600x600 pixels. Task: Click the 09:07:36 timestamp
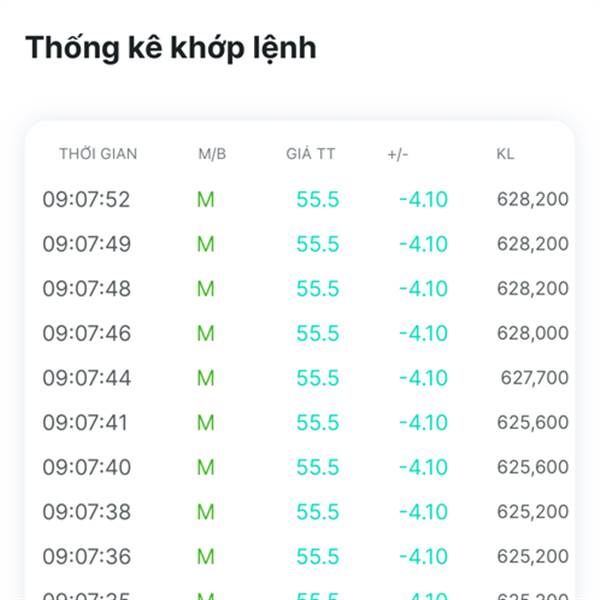(x=86, y=556)
